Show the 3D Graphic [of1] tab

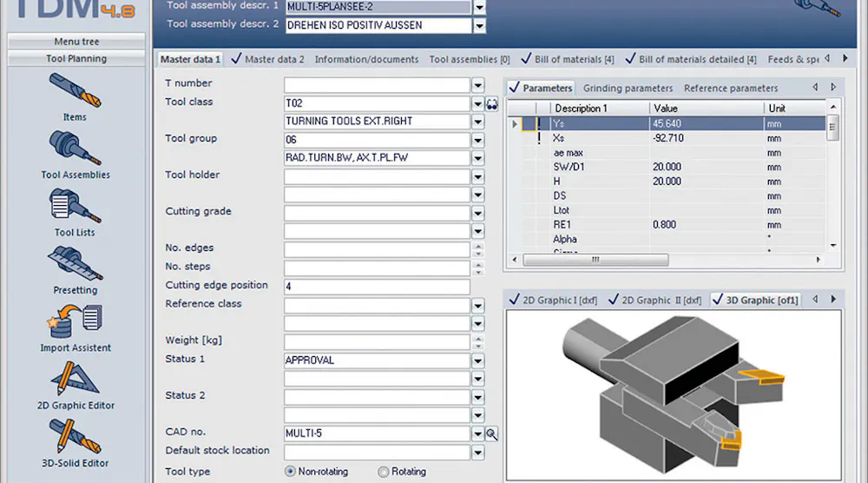(x=755, y=301)
